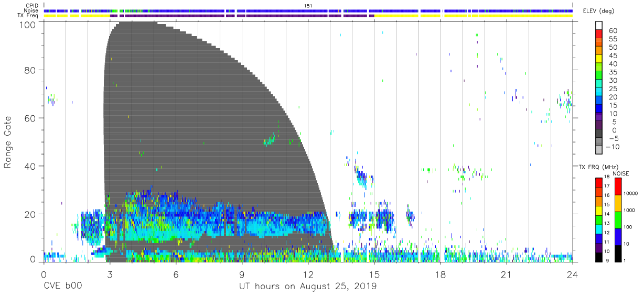Click the Noise color strip above the plot
This screenshot has width=644, height=297.
coord(308,10)
